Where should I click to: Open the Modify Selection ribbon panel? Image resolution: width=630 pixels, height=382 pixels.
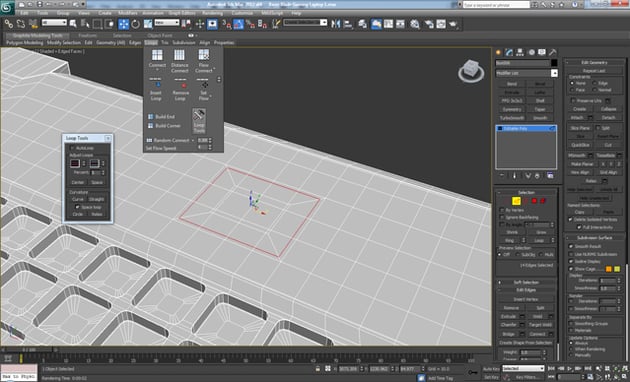tap(63, 43)
